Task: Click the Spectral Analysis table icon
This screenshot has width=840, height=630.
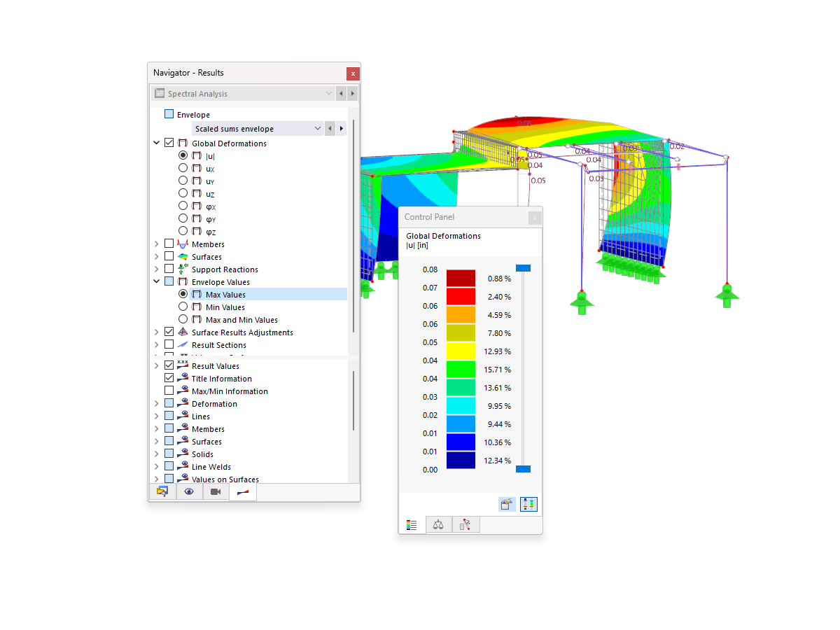Action: [160, 94]
